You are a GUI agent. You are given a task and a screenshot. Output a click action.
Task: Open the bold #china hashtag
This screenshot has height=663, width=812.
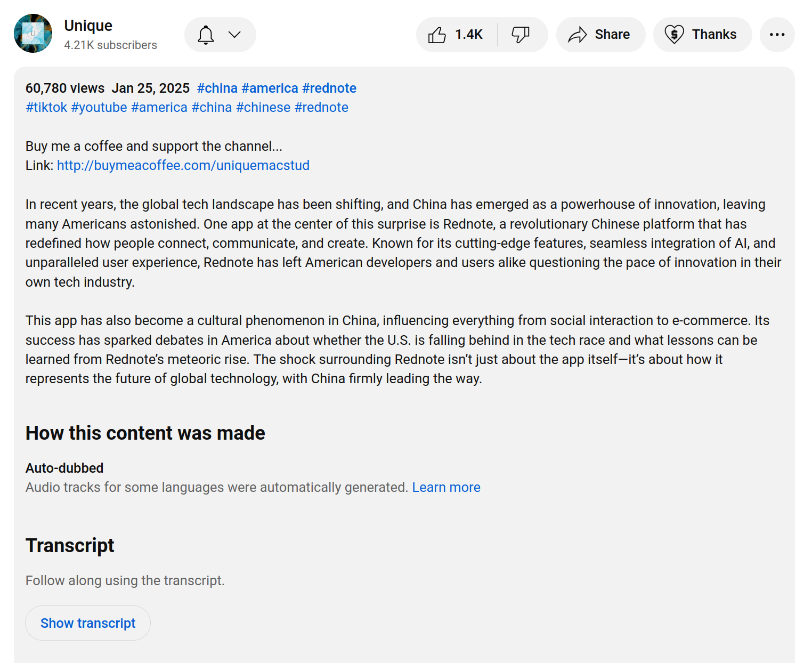point(217,88)
